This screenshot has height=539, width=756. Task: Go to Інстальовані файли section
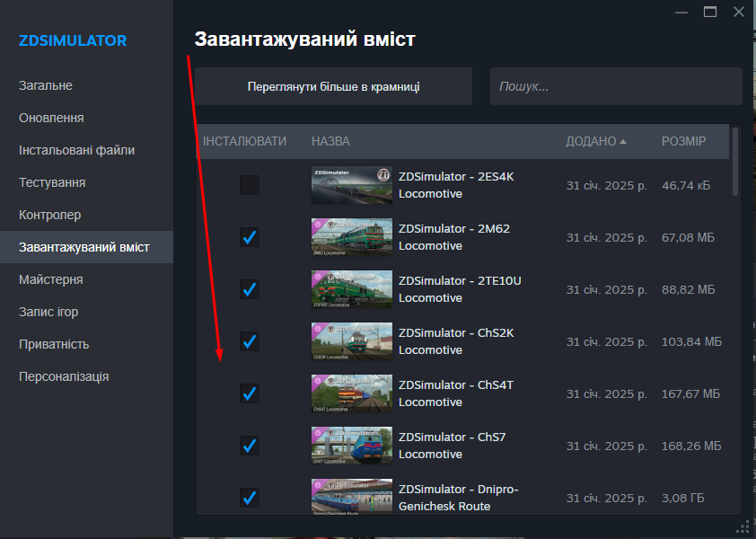tap(76, 150)
